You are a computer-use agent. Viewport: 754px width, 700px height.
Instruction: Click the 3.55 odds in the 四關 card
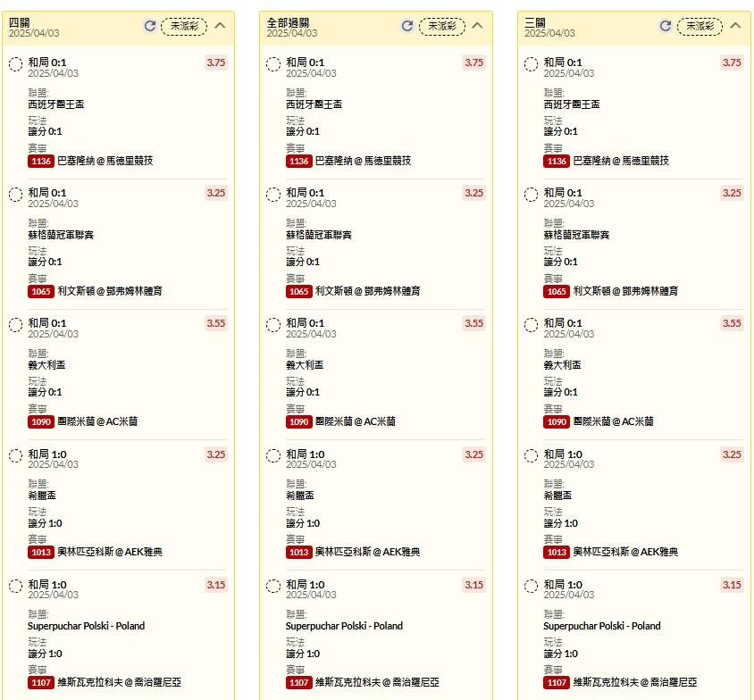click(x=216, y=323)
